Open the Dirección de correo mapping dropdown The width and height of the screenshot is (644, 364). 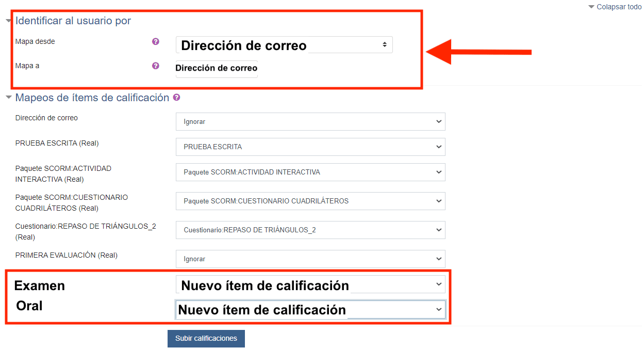pos(310,122)
